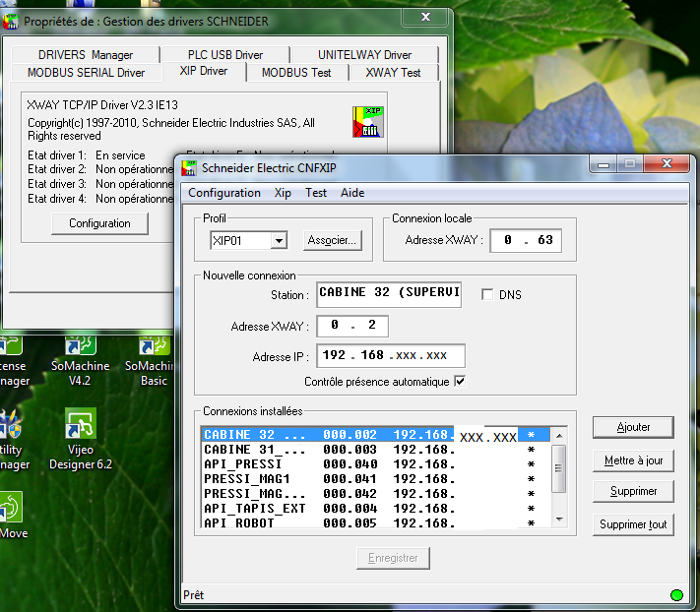Open the Move desktop shortcut
This screenshot has height=612, width=700.
tap(13, 516)
